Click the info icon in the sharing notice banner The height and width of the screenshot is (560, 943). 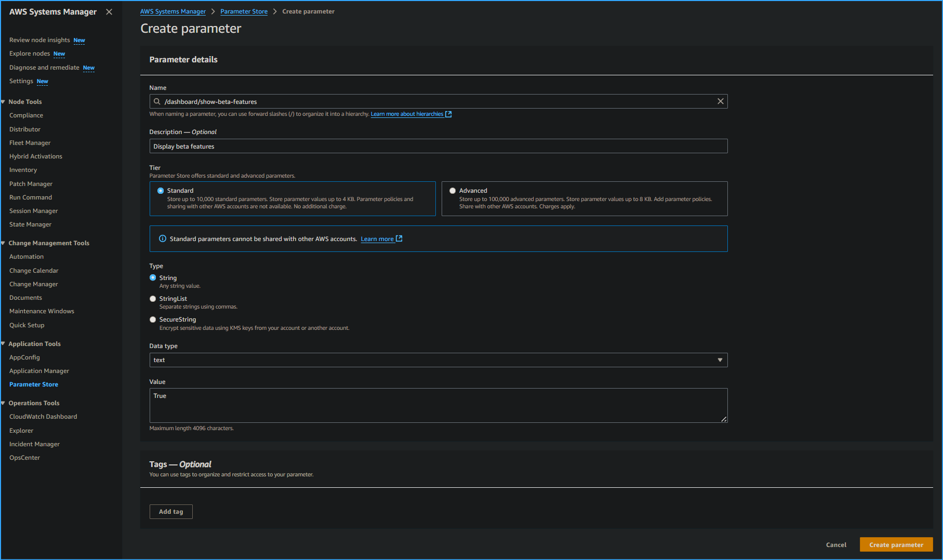(163, 238)
